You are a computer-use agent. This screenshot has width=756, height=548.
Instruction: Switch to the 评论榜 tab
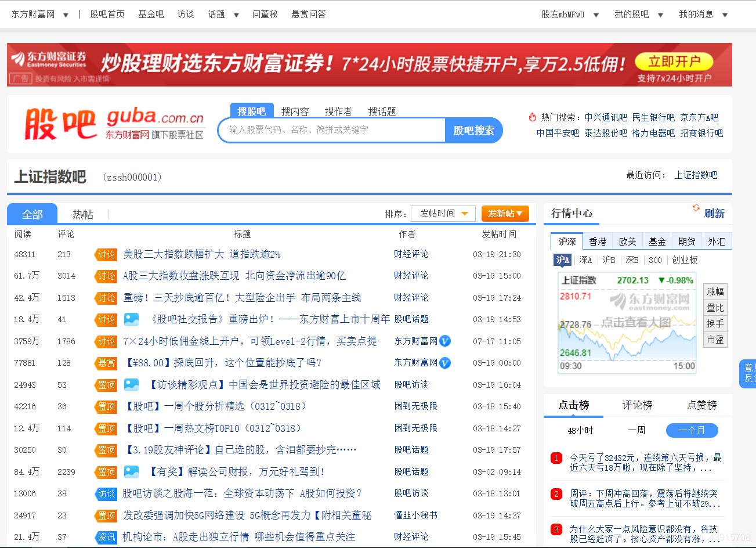[x=638, y=405]
